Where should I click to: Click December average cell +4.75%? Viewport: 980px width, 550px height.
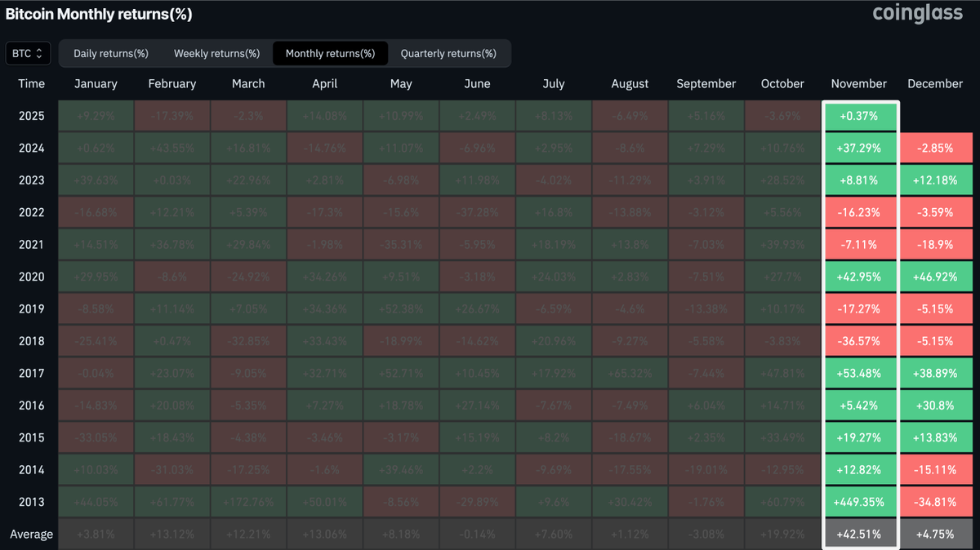(935, 534)
